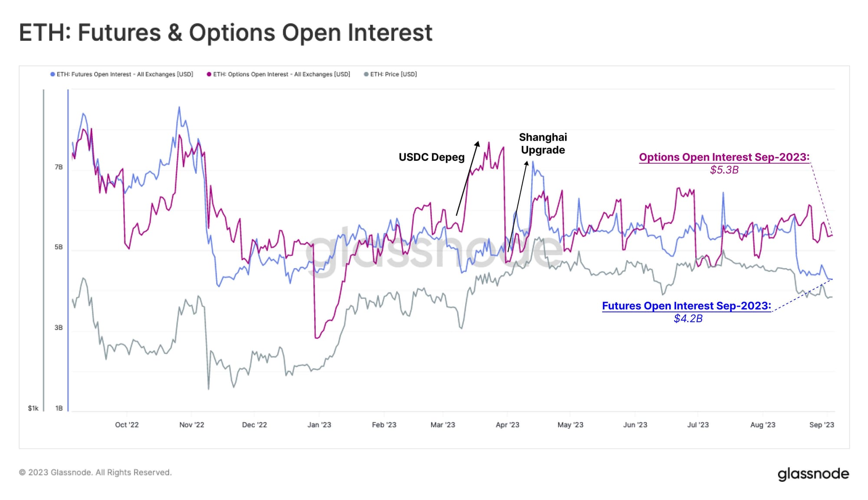The width and height of the screenshot is (868, 500).
Task: Click the blue Futures legend dot
Action: pos(53,74)
